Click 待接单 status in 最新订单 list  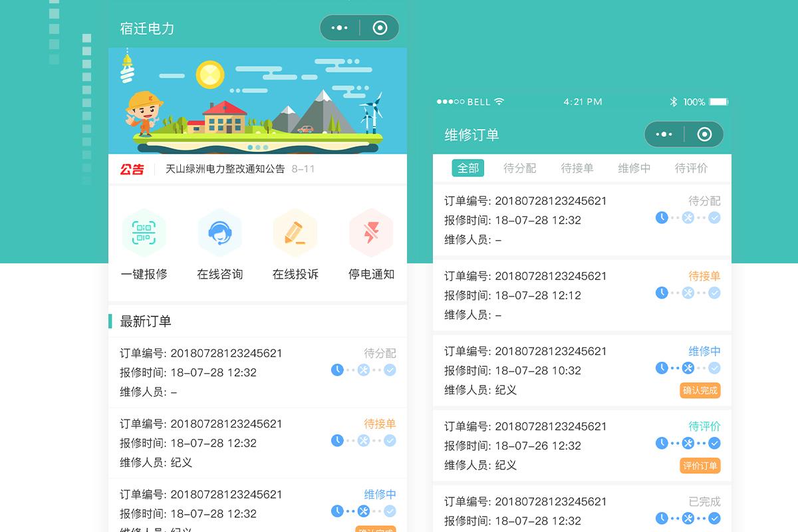click(x=380, y=424)
